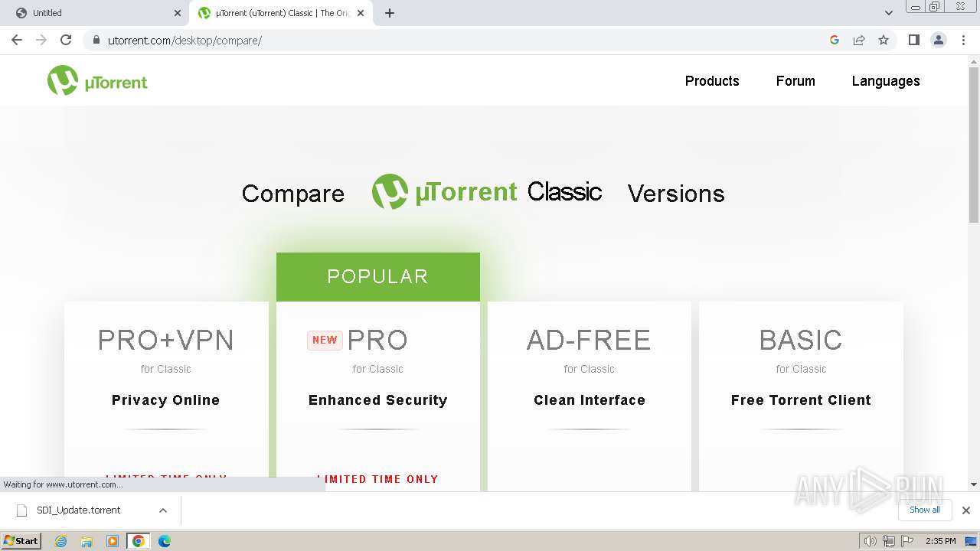Viewport: 980px width, 551px height.
Task: Click the Clean Interface text
Action: (x=590, y=400)
